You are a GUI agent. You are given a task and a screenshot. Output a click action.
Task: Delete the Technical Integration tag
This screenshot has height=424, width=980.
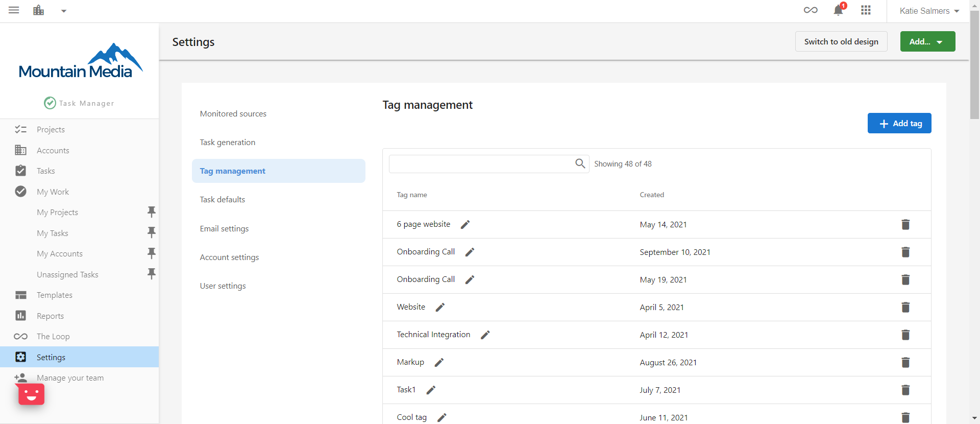pyautogui.click(x=905, y=335)
